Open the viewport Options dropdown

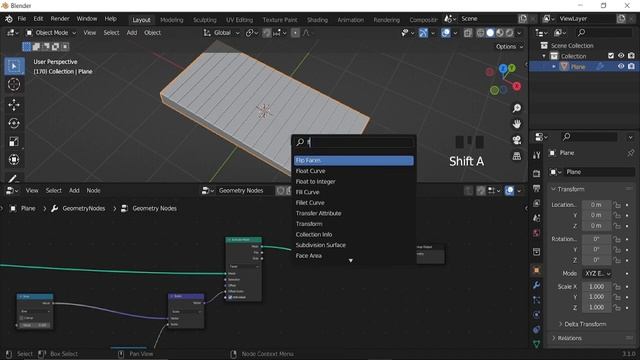pyautogui.click(x=509, y=47)
